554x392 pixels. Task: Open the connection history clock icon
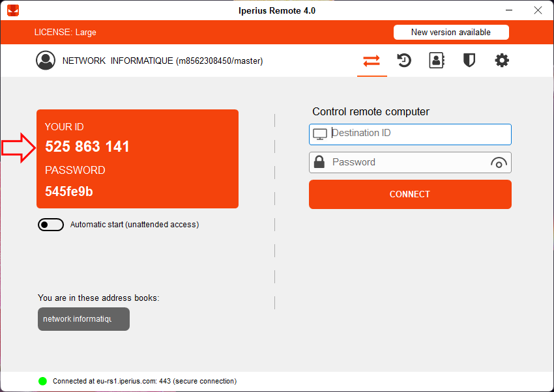pyautogui.click(x=404, y=61)
